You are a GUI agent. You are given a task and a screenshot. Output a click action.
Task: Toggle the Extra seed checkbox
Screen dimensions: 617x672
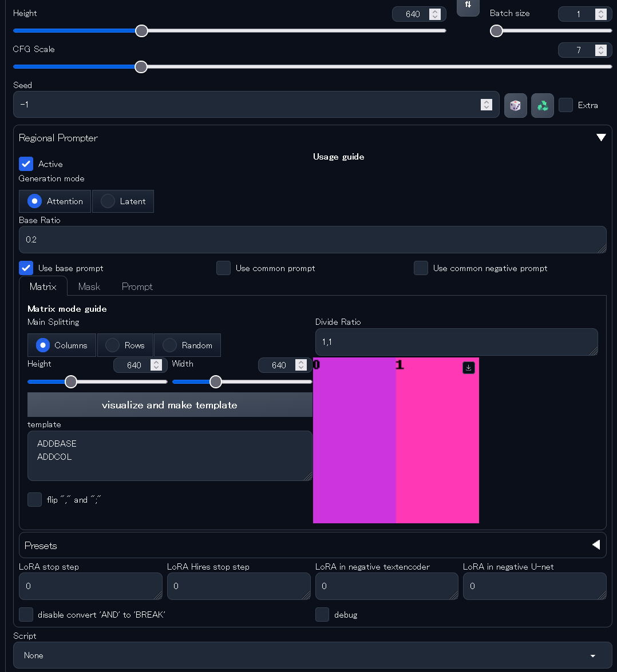566,105
